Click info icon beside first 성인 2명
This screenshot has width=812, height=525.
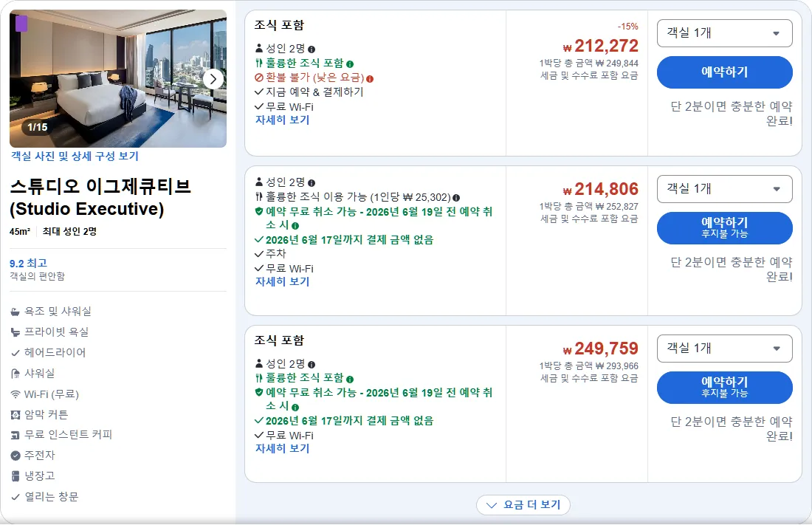[x=312, y=49]
